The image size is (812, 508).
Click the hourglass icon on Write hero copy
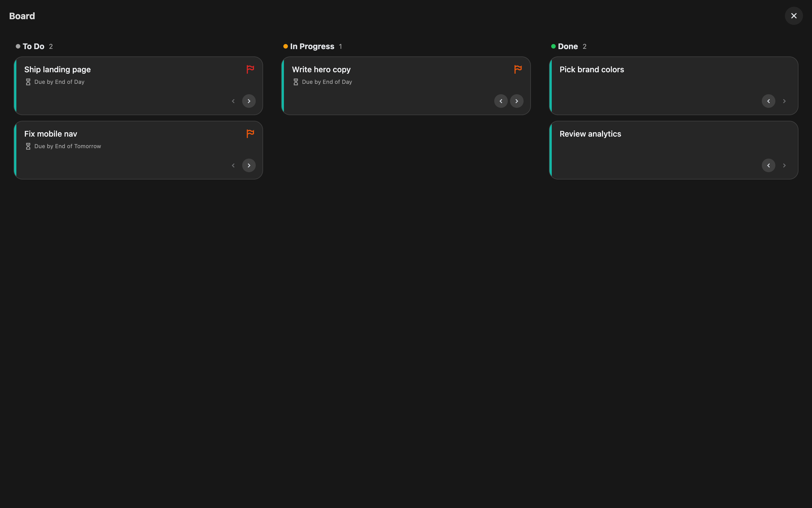click(295, 82)
